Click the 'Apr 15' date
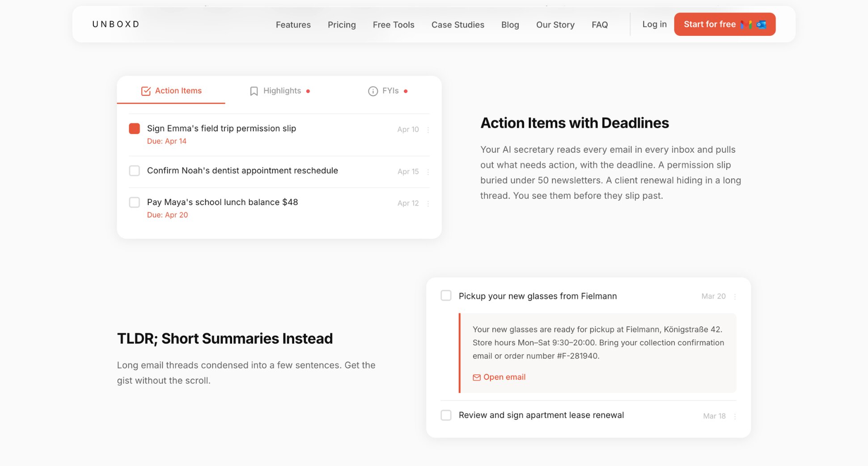The width and height of the screenshot is (868, 466). 408,172
